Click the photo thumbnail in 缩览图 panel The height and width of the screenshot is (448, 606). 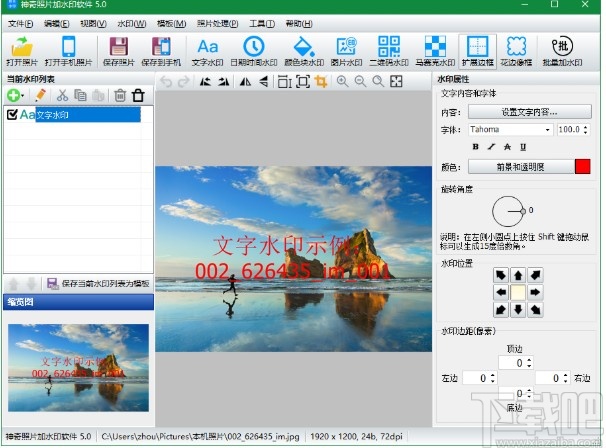78,368
